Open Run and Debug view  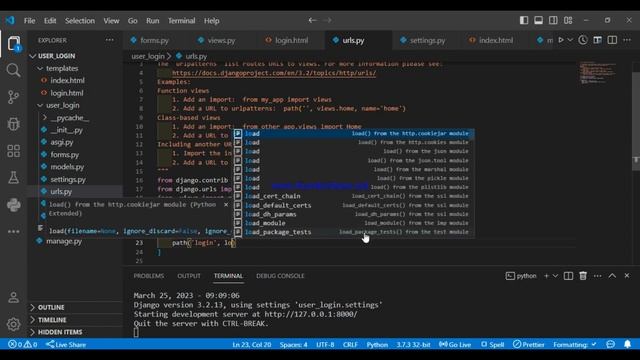pyautogui.click(x=13, y=124)
